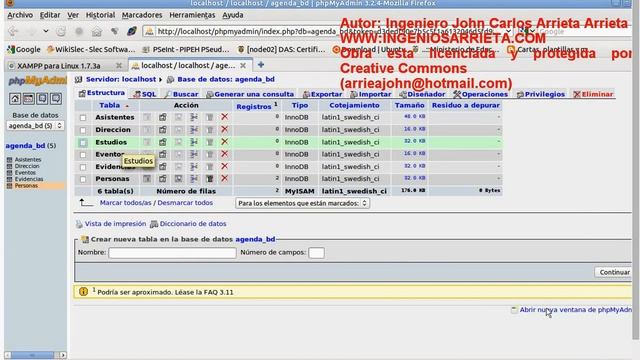Switch to the Exportar tab
This screenshot has height=360, width=640.
[x=322, y=94]
